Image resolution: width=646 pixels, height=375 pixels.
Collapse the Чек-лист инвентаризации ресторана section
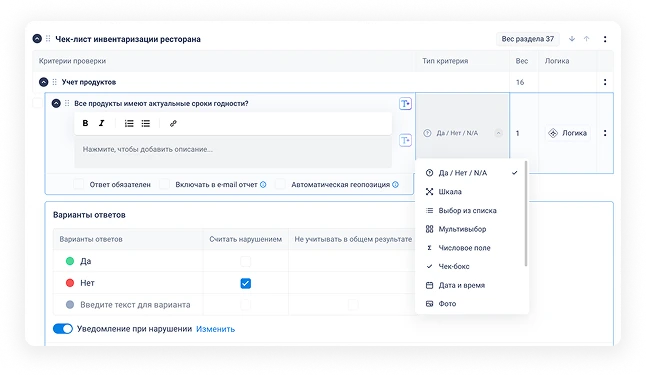pos(37,39)
